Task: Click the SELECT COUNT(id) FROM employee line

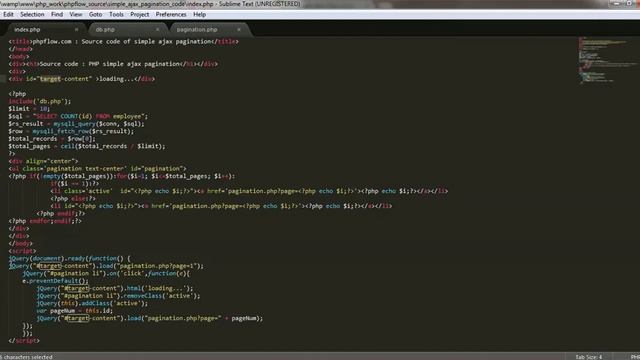Action: [78, 116]
